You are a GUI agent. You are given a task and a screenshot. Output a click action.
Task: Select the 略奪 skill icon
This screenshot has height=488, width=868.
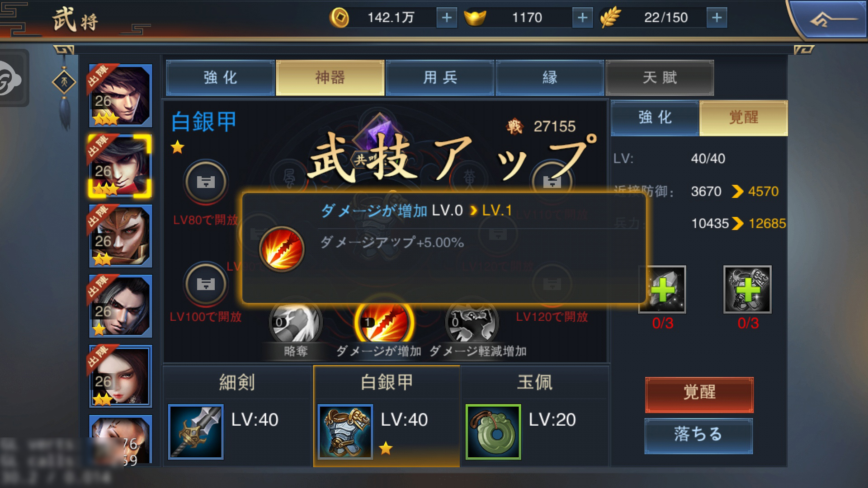pos(296,323)
